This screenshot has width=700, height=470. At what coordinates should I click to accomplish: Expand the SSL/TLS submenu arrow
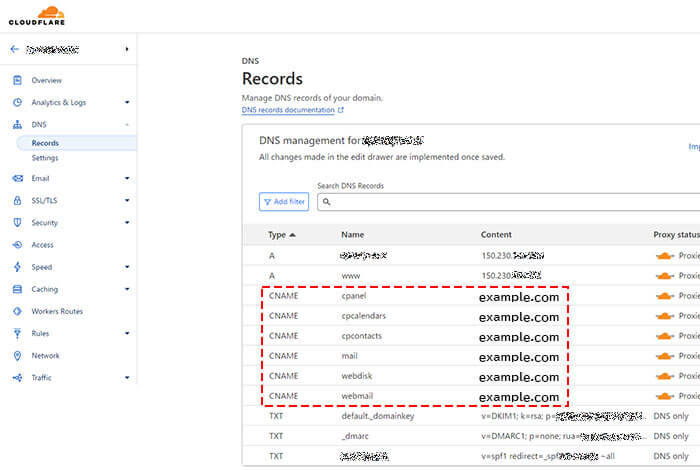(x=127, y=200)
